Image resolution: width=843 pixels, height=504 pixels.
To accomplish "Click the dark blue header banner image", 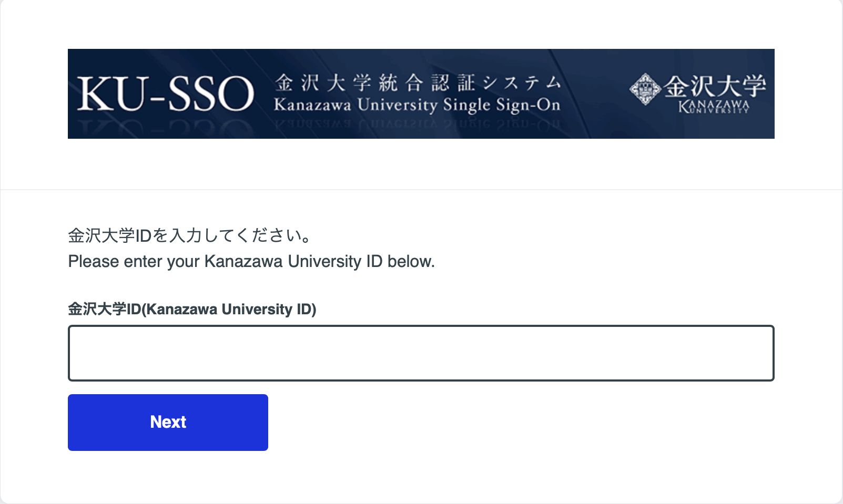I will coord(421,94).
